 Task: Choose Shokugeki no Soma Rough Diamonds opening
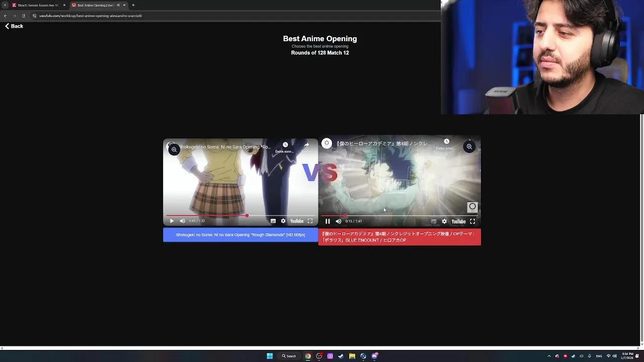(240, 235)
